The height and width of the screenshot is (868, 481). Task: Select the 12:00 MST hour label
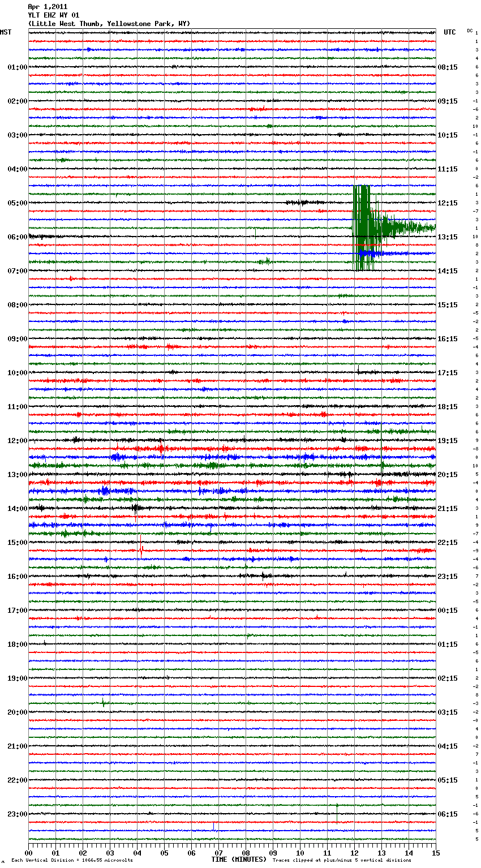[17, 441]
